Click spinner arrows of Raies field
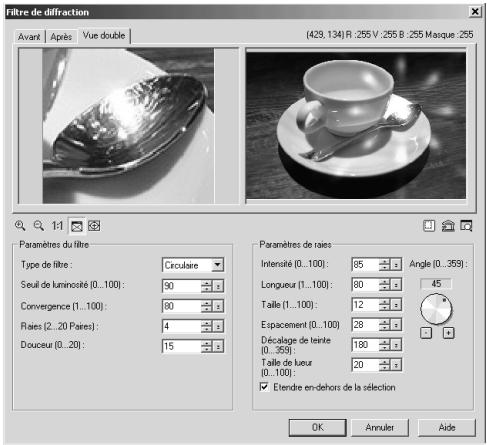Screen dimensions: 487x445 (207, 326)
